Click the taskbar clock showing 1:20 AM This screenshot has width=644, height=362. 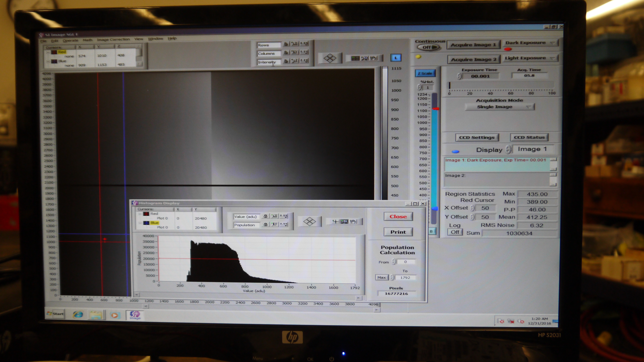(539, 319)
